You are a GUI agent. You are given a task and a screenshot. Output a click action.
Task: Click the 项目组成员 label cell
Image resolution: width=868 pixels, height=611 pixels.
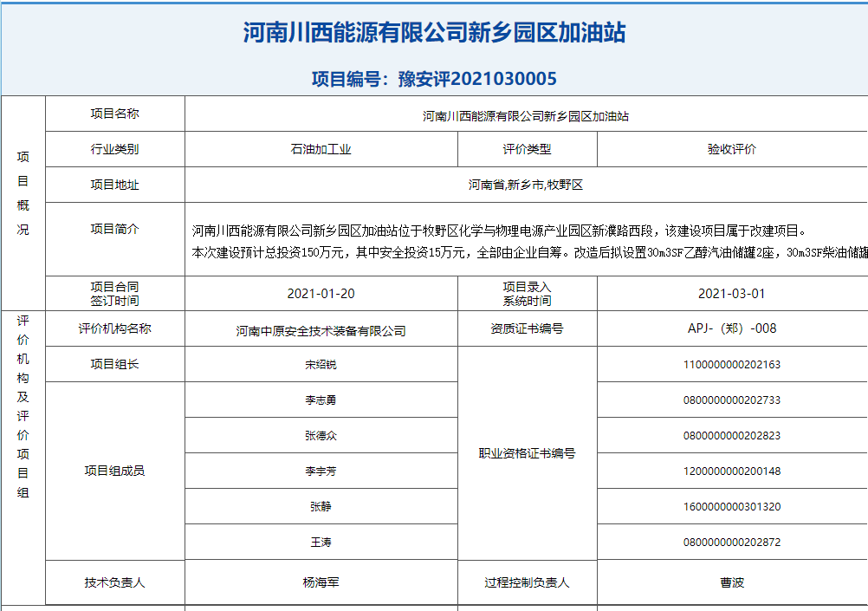(x=114, y=471)
